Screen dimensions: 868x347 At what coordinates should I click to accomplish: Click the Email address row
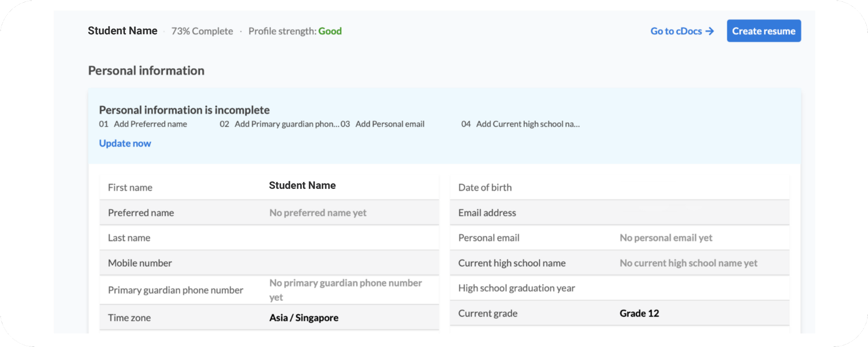pyautogui.click(x=619, y=213)
